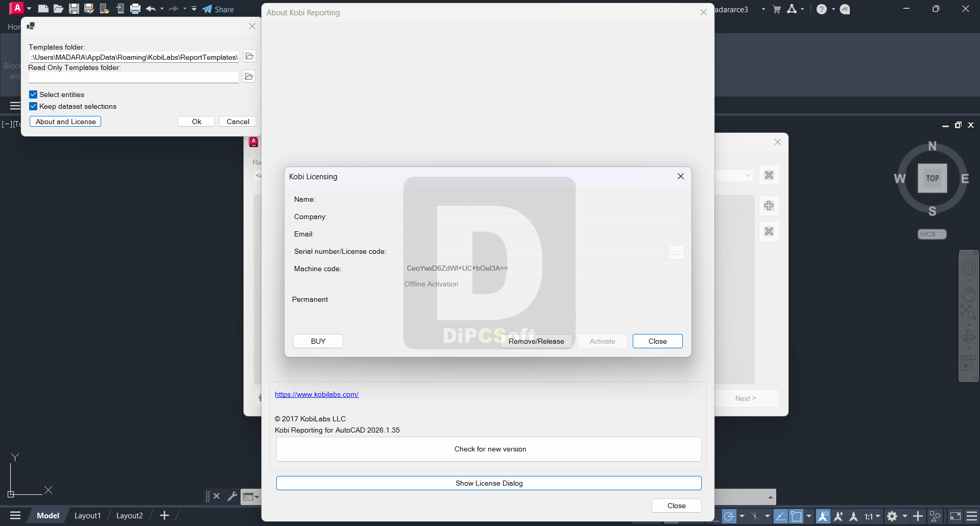The width and height of the screenshot is (980, 526).
Task: Switch to the Model tab
Action: tap(48, 516)
